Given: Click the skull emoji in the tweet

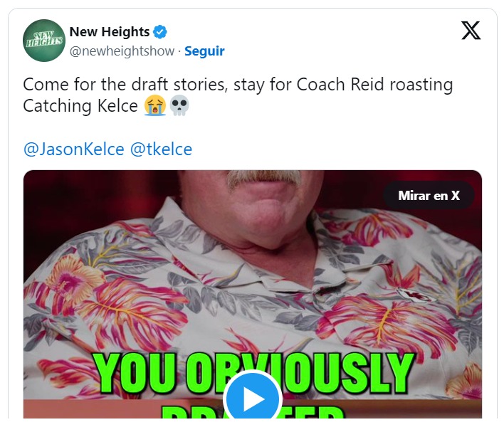Looking at the screenshot, I should (179, 105).
